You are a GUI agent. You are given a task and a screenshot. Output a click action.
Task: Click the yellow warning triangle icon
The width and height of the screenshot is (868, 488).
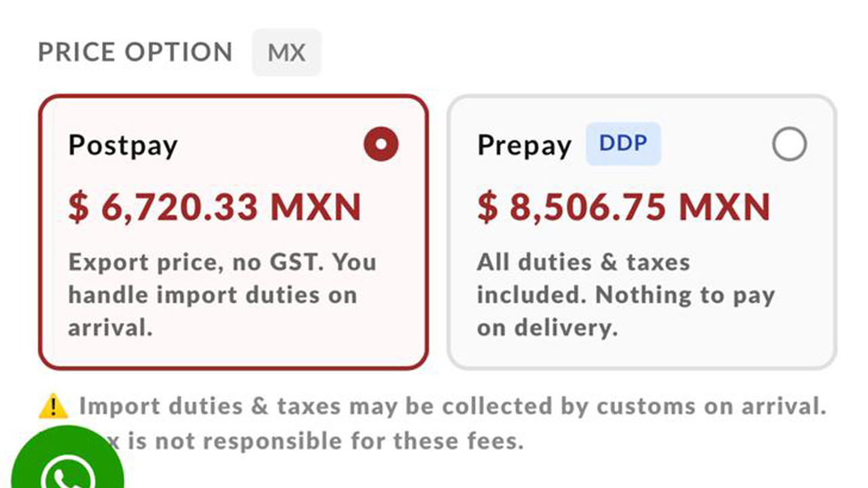click(53, 407)
